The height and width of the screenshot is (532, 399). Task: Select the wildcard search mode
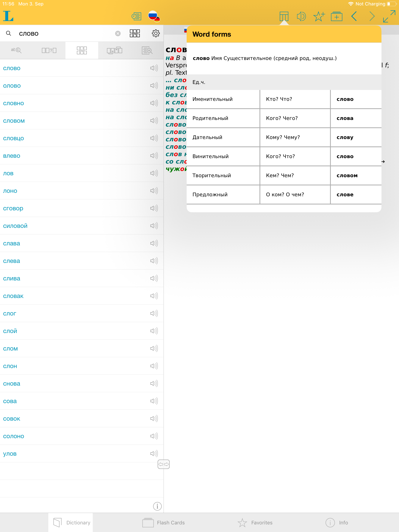pyautogui.click(x=49, y=50)
